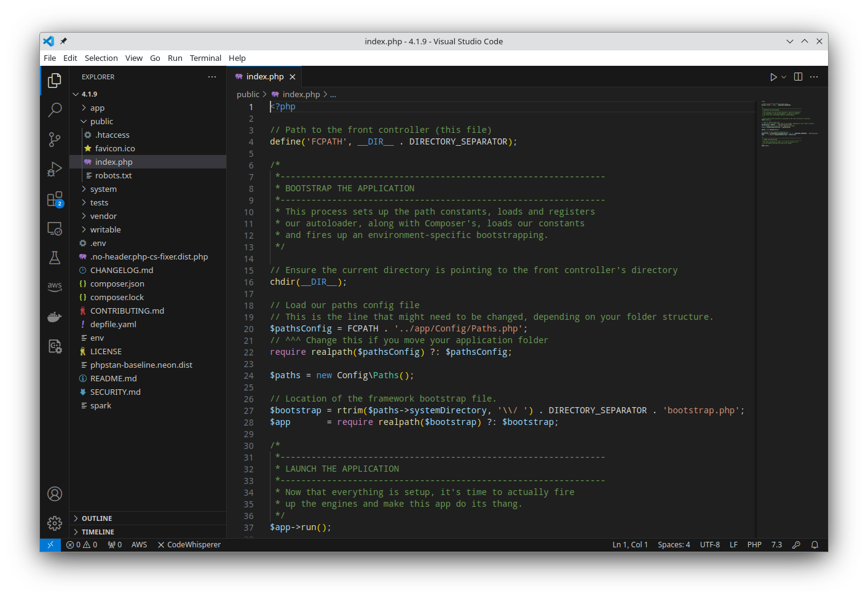The height and width of the screenshot is (599, 868).
Task: Click the wrench icon next to 7.3
Action: coord(796,545)
